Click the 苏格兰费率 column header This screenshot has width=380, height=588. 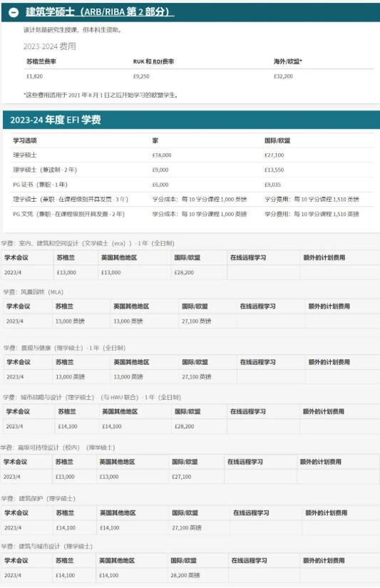click(x=41, y=61)
